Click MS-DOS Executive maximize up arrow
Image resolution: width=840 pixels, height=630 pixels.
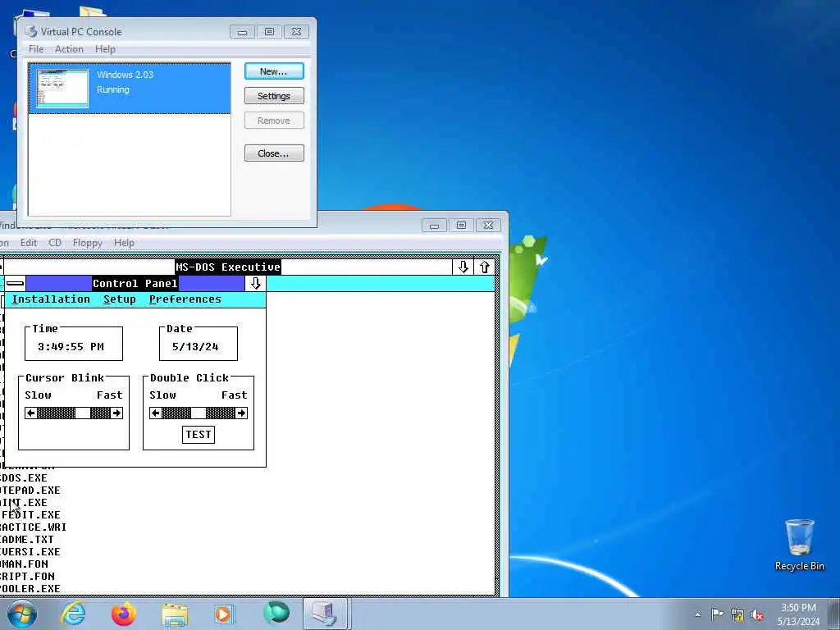click(484, 267)
